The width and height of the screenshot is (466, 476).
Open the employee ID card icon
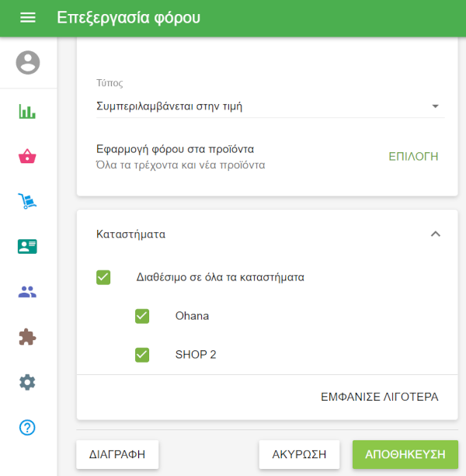click(x=28, y=247)
